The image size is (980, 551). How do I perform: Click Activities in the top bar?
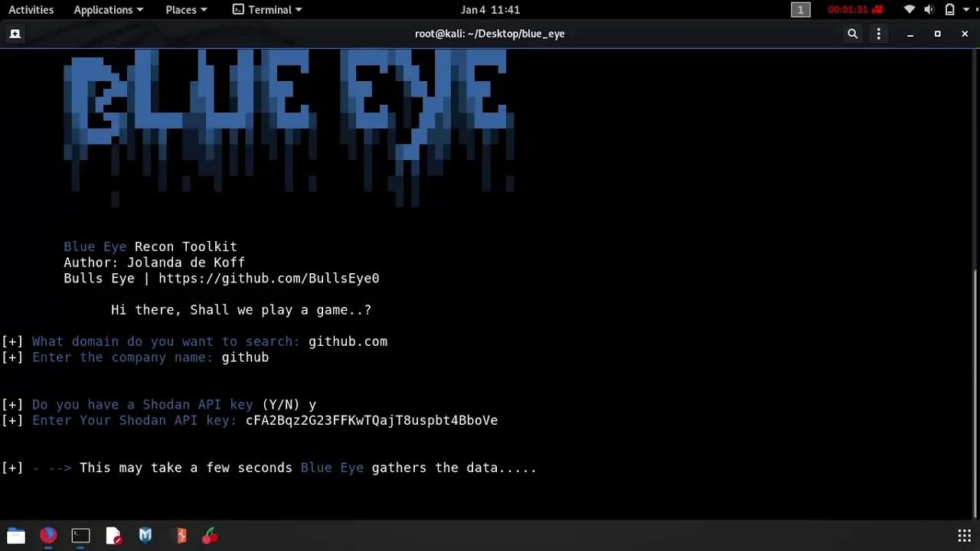point(31,10)
